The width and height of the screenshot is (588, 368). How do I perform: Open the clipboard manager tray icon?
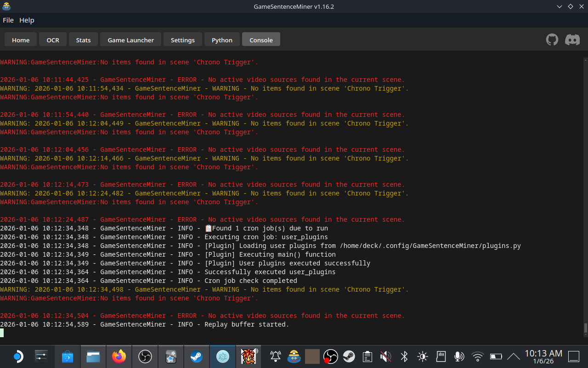tap(367, 356)
